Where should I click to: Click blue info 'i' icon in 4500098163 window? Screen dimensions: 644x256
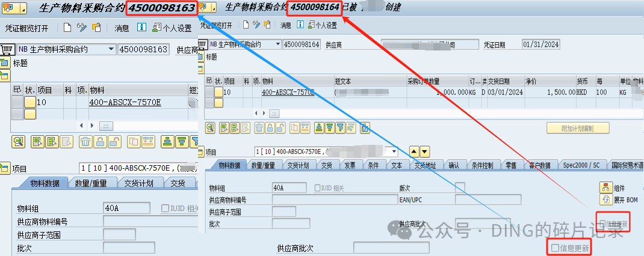(x=141, y=28)
